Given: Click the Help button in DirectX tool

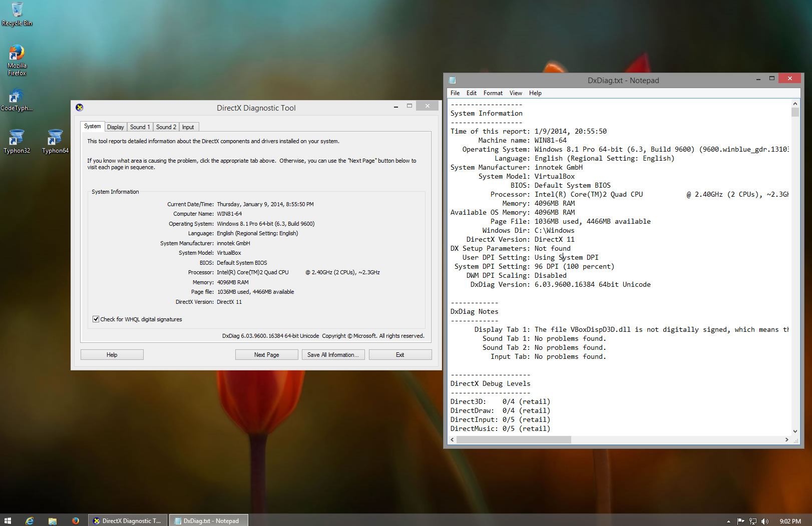Looking at the screenshot, I should (112, 354).
